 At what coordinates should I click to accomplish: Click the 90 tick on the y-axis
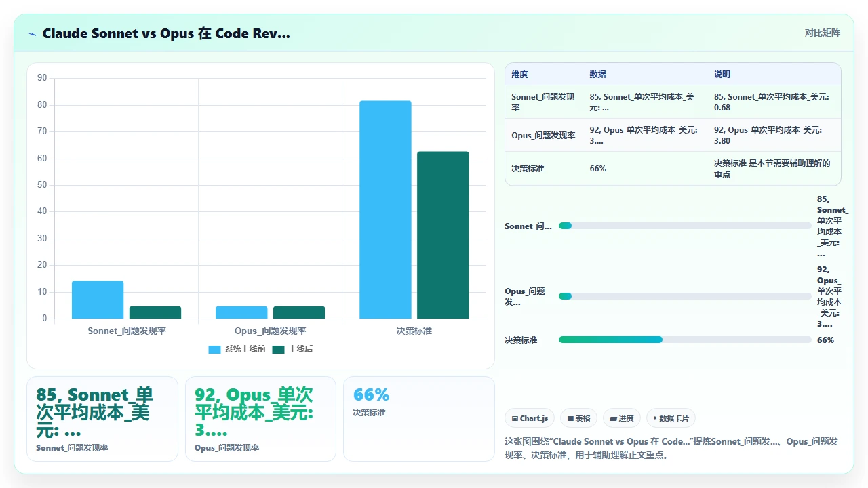42,78
